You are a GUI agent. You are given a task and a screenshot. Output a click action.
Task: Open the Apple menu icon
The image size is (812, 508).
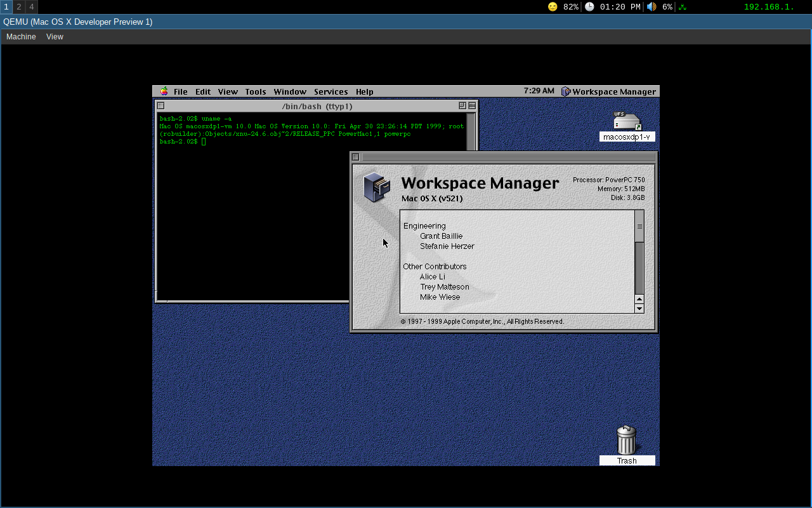(x=164, y=91)
